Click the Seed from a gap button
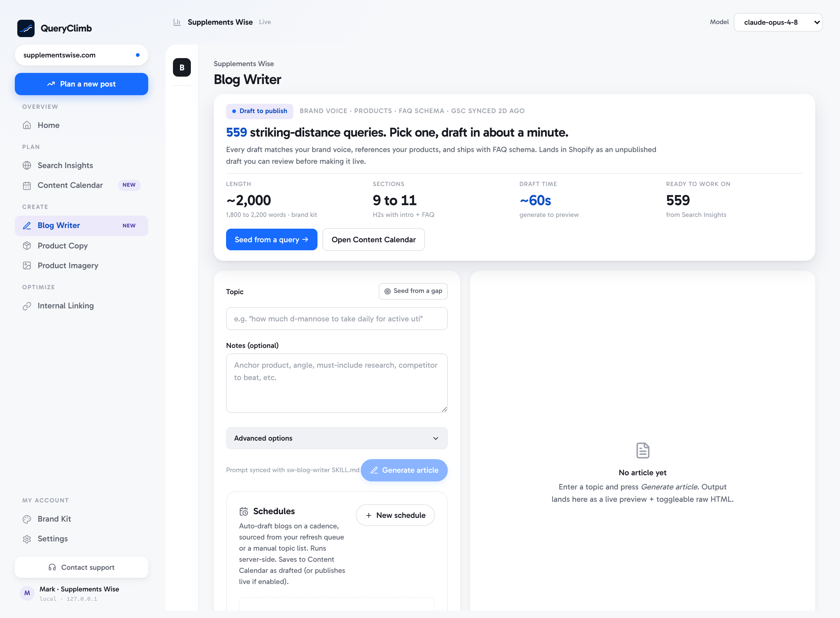840x618 pixels. (x=413, y=291)
